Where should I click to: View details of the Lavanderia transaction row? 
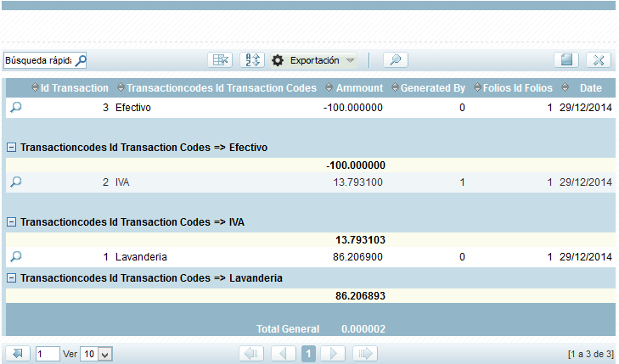coord(15,257)
